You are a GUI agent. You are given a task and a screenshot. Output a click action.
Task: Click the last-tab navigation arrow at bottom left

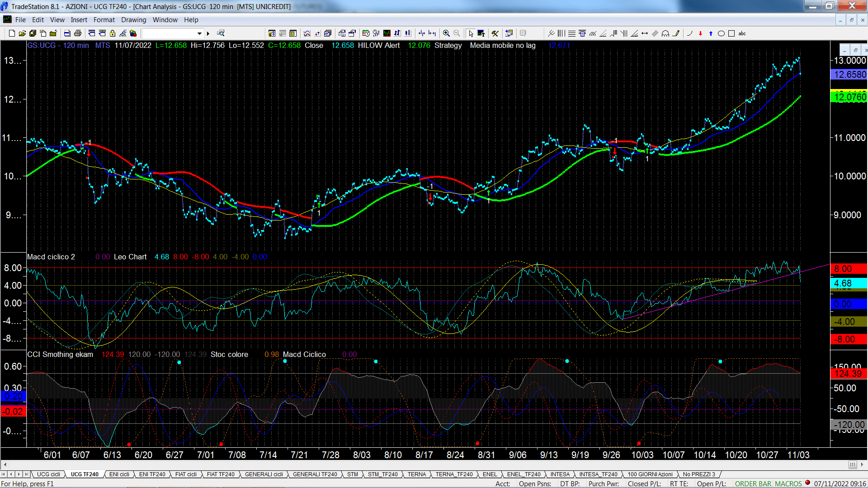coord(26,474)
